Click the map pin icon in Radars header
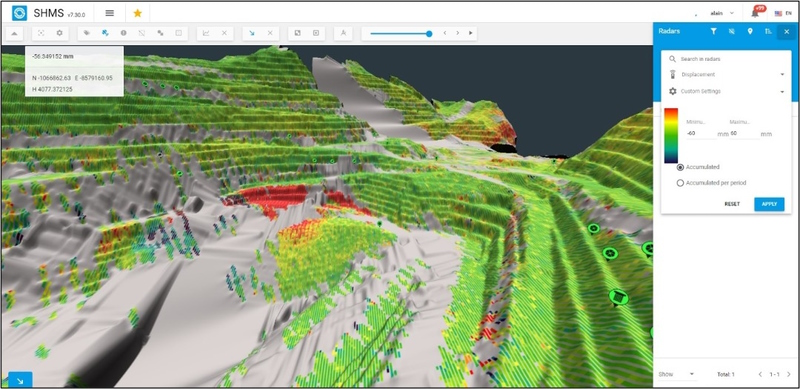 pyautogui.click(x=750, y=31)
